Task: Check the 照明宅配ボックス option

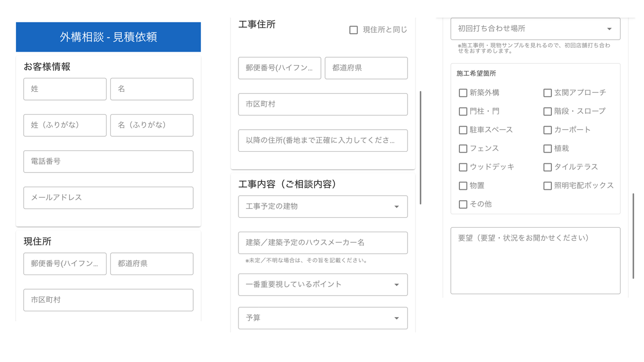Action: [x=547, y=186]
